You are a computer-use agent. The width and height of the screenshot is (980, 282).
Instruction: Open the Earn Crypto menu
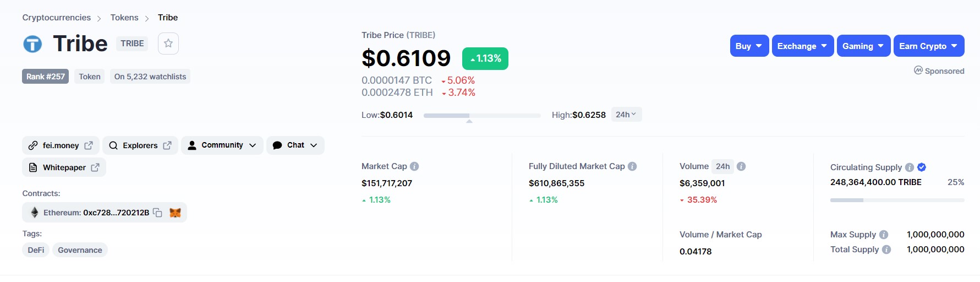[929, 46]
